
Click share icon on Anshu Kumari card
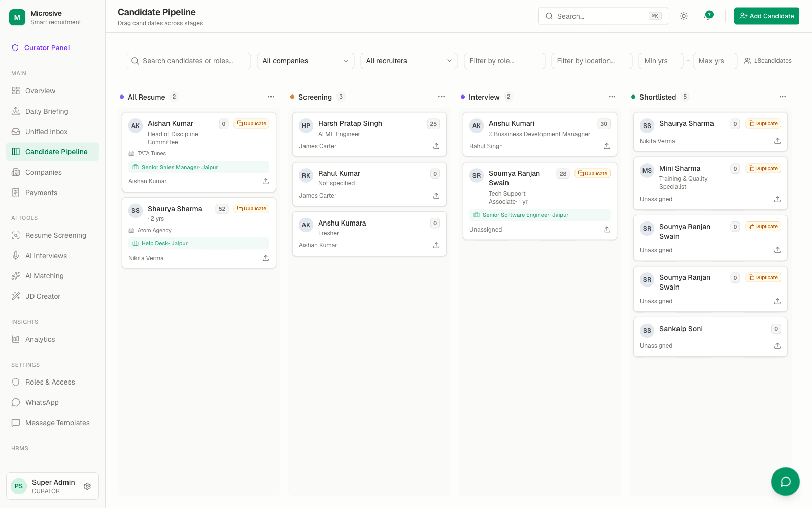pyautogui.click(x=607, y=146)
